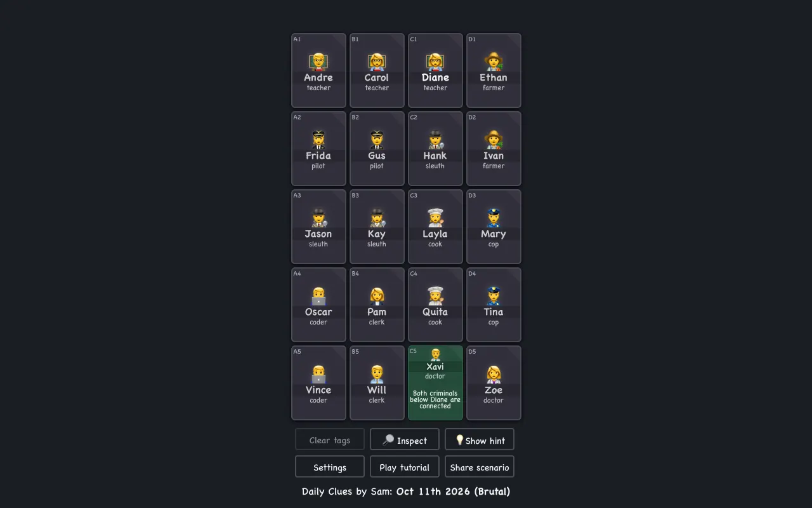This screenshot has width=812, height=508.
Task: Click Gus's pilot avatar icon
Action: pyautogui.click(x=377, y=140)
